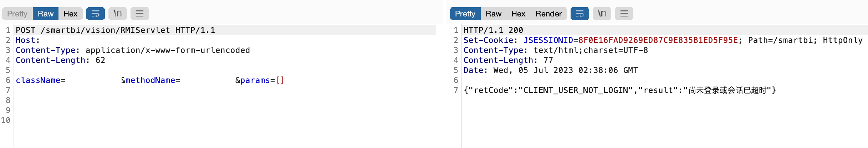Image resolution: width=868 pixels, height=148 pixels.
Task: Switch response view to Raw tab
Action: (x=494, y=14)
